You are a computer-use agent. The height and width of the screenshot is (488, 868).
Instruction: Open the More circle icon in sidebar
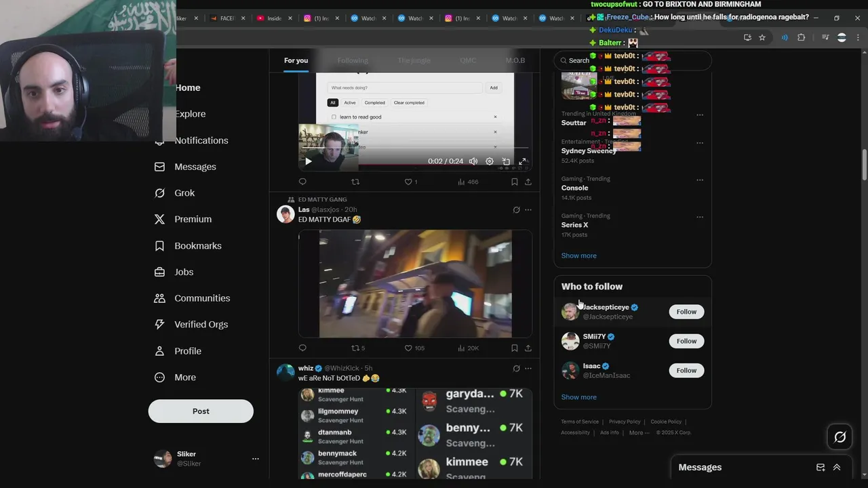pyautogui.click(x=159, y=378)
